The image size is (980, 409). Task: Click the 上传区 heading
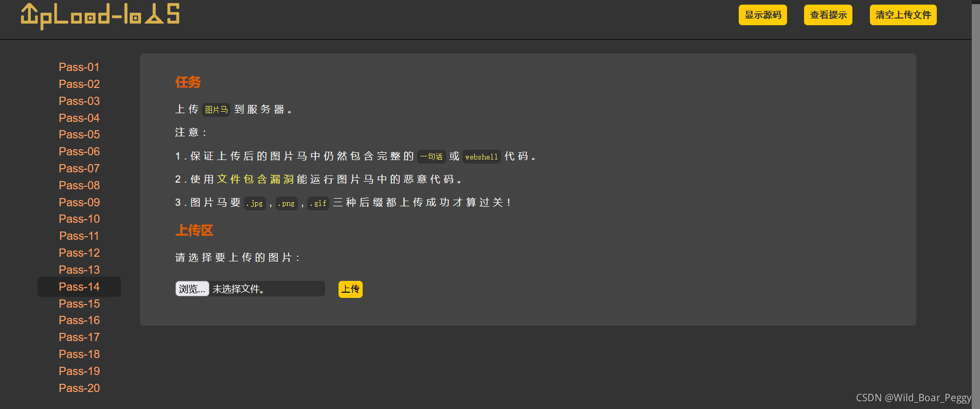[194, 230]
